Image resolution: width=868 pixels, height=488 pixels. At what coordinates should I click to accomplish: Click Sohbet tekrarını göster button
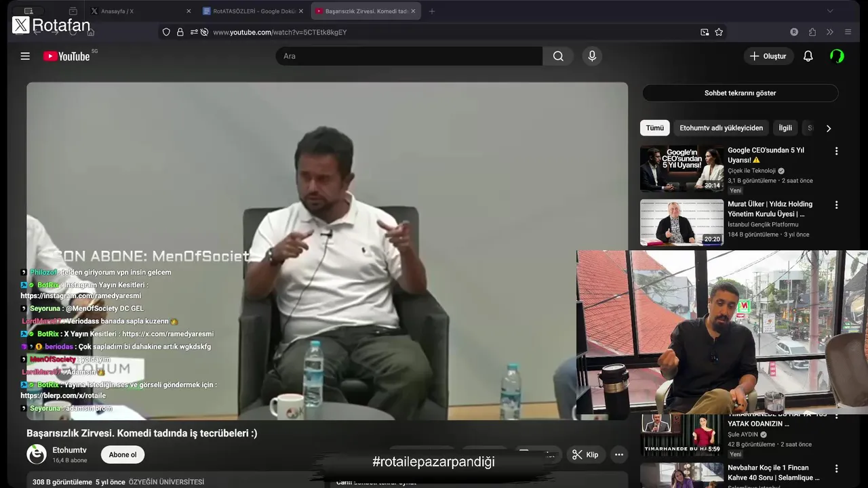point(740,93)
